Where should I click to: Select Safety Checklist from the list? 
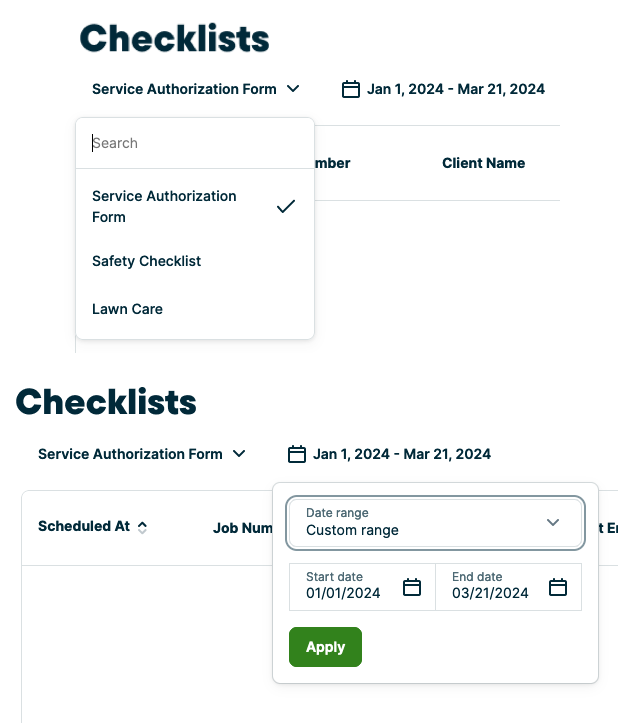(x=147, y=261)
